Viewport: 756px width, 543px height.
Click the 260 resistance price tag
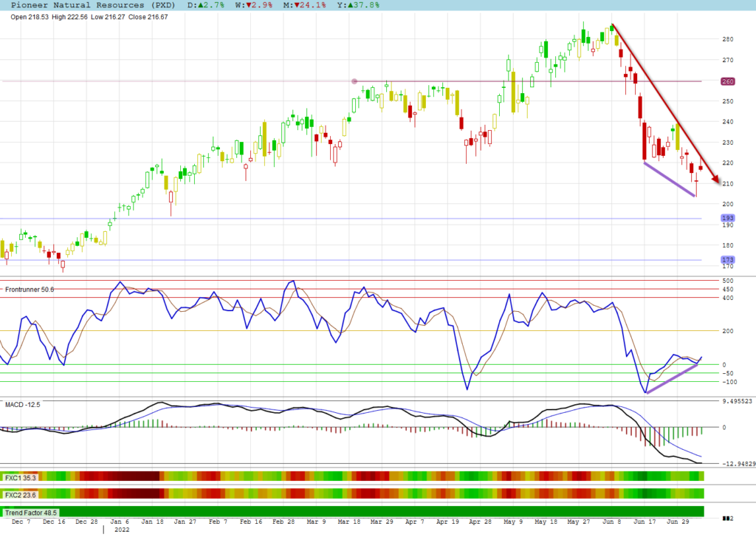tap(727, 81)
